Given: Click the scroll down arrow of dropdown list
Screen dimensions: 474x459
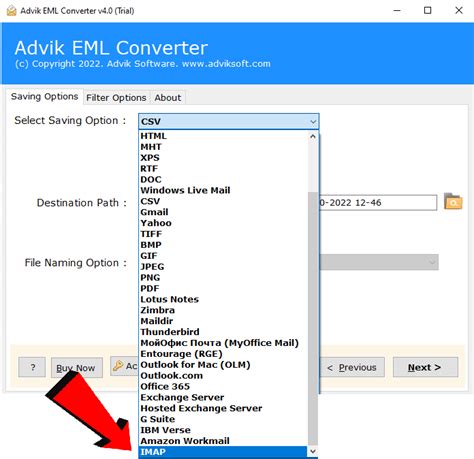Looking at the screenshot, I should click(x=313, y=451).
